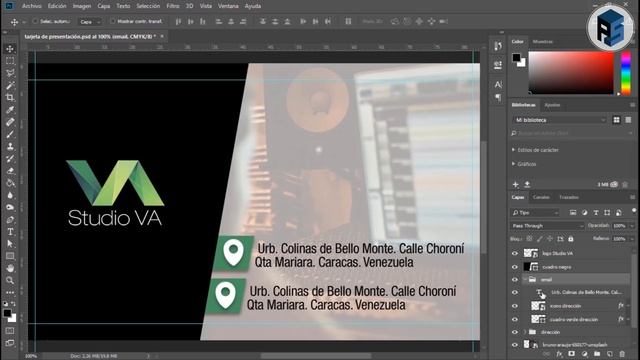Select the Hand tool
640x360 pixels.
pyautogui.click(x=10, y=268)
